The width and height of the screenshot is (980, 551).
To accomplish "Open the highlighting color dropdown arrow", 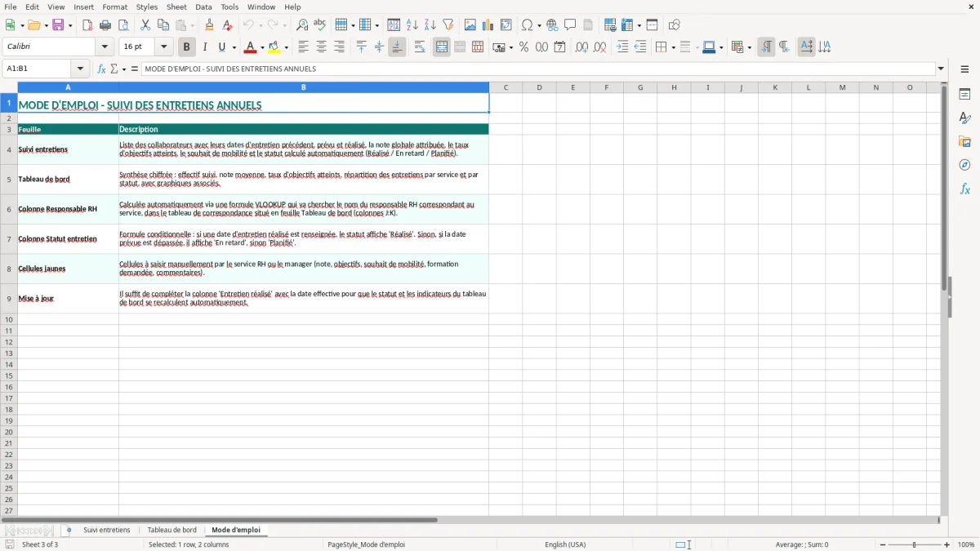I will click(x=286, y=47).
